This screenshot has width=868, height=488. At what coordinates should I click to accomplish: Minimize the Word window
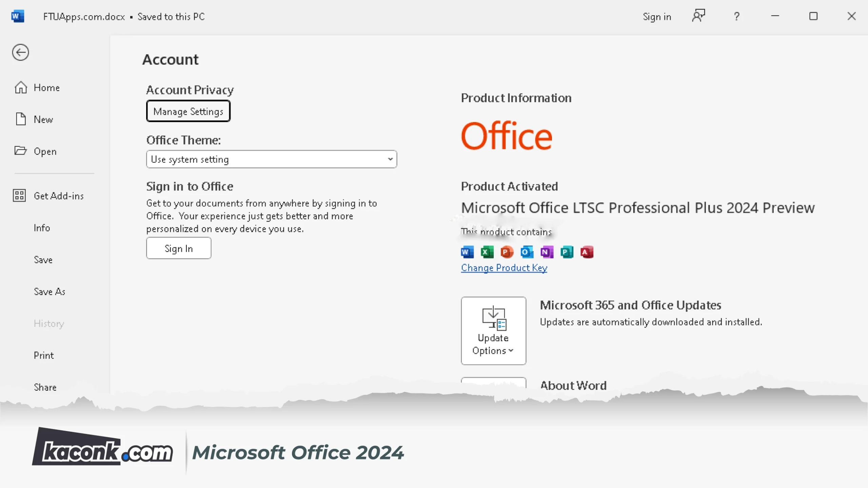point(775,16)
